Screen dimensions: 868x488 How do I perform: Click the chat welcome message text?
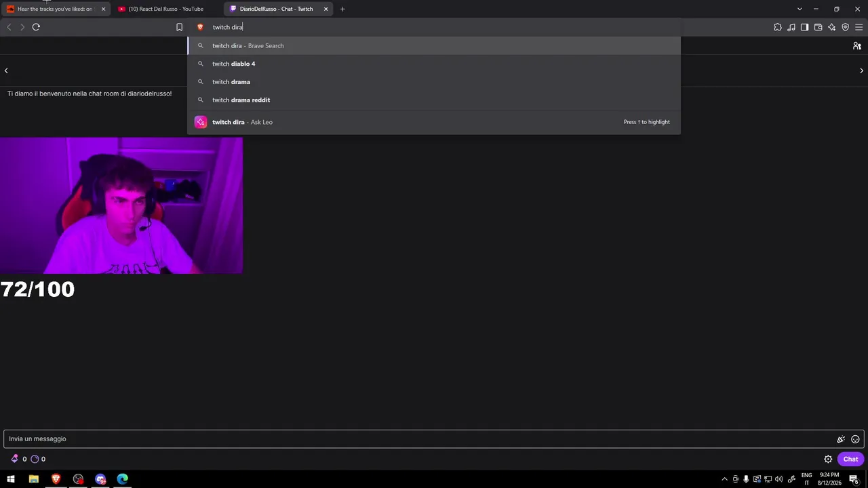point(90,94)
